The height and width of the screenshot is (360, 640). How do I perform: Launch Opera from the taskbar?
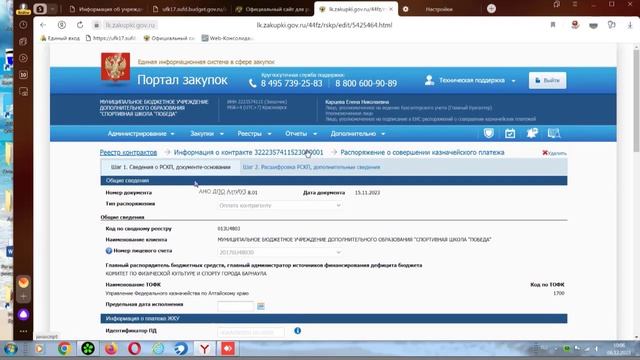click(134, 349)
